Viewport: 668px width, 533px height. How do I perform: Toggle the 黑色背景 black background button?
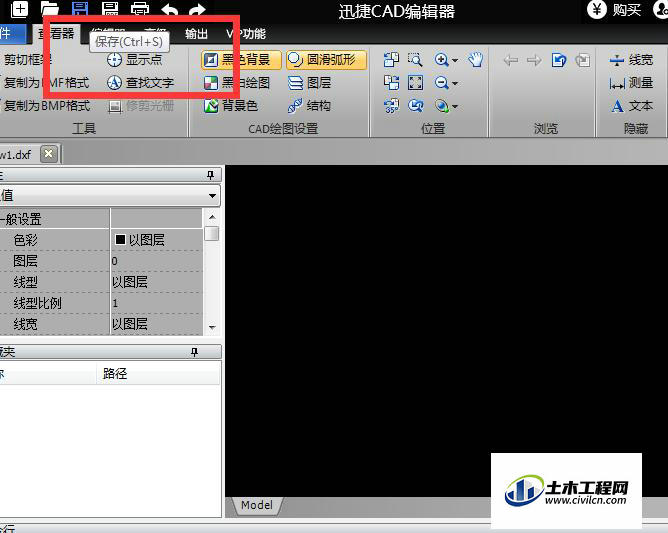click(x=241, y=60)
